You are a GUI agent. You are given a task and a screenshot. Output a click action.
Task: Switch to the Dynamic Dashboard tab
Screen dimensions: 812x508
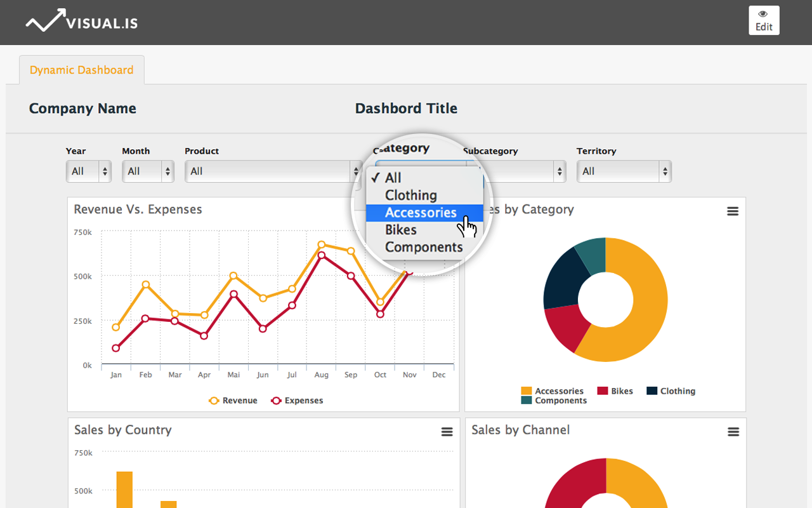pos(81,70)
